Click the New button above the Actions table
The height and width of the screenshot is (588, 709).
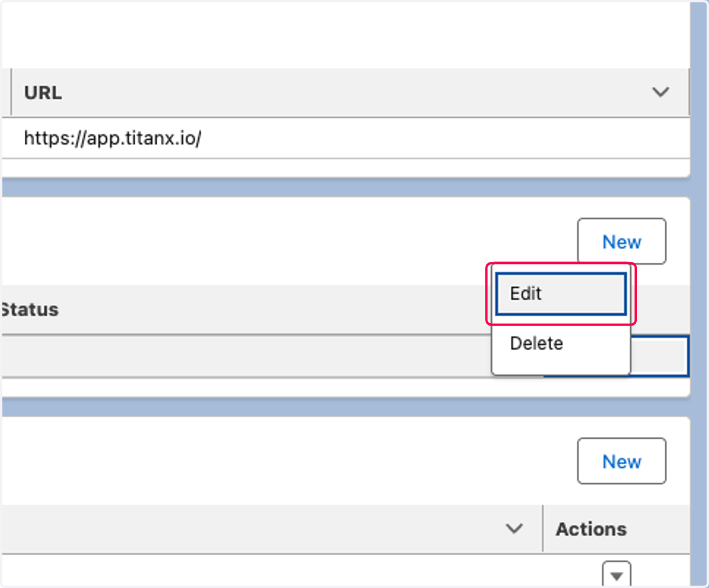tap(622, 461)
